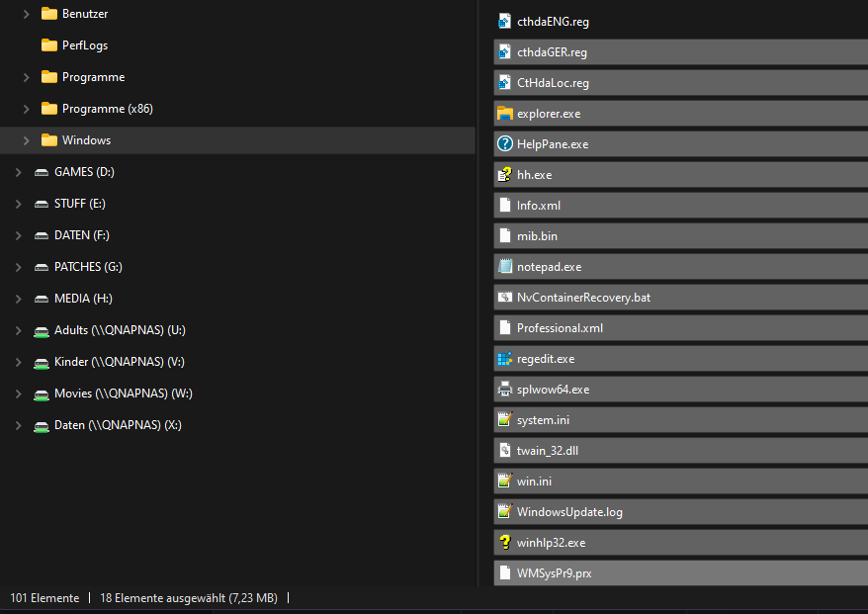
Task: Expand the MEDIA (H:) drive
Action: [18, 299]
